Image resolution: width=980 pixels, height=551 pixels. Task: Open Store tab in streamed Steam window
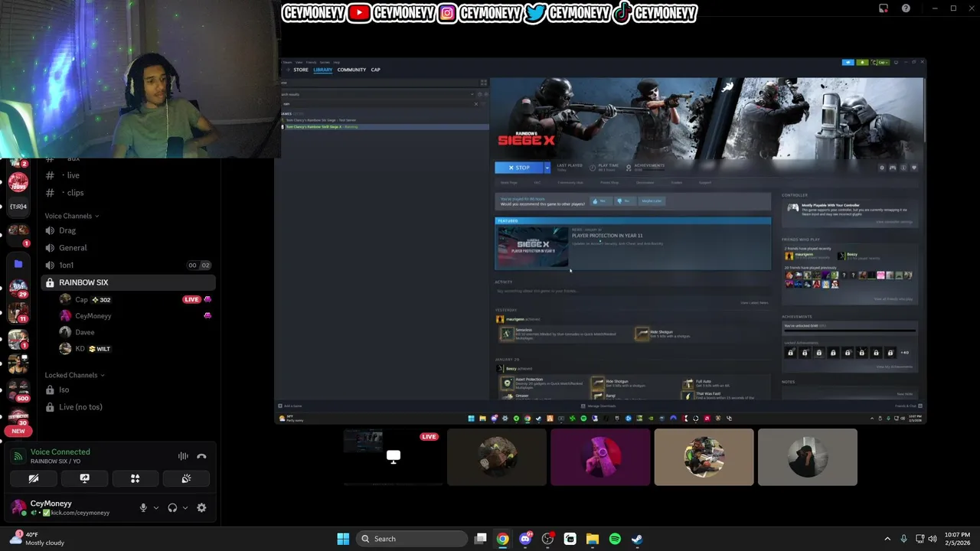[x=301, y=70]
